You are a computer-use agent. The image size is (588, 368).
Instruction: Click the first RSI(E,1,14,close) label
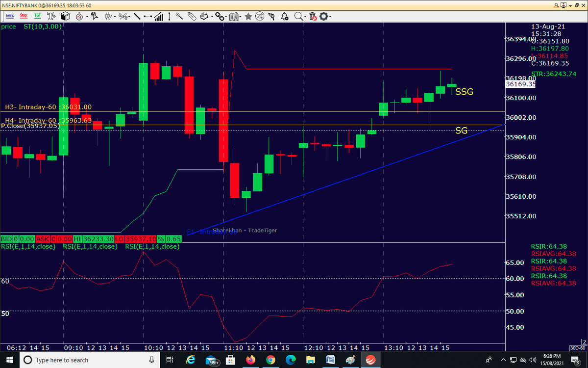tap(28, 246)
